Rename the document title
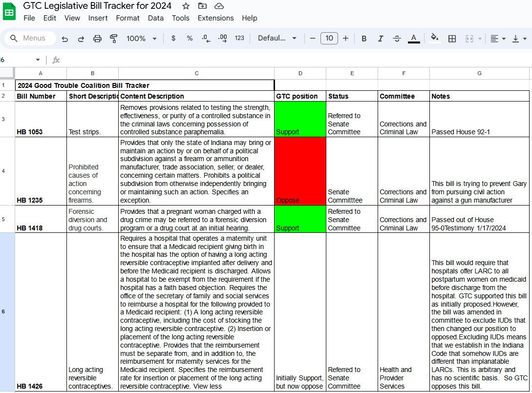The image size is (532, 393). pyautogui.click(x=97, y=6)
